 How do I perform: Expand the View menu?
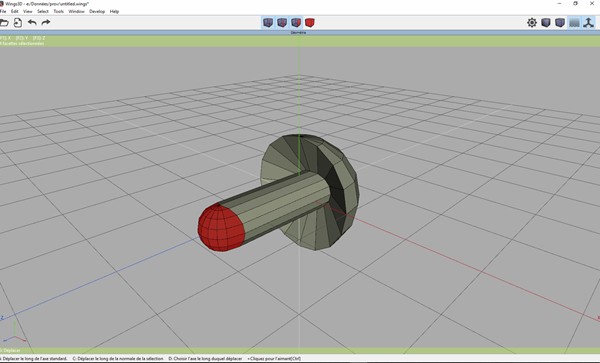click(28, 11)
